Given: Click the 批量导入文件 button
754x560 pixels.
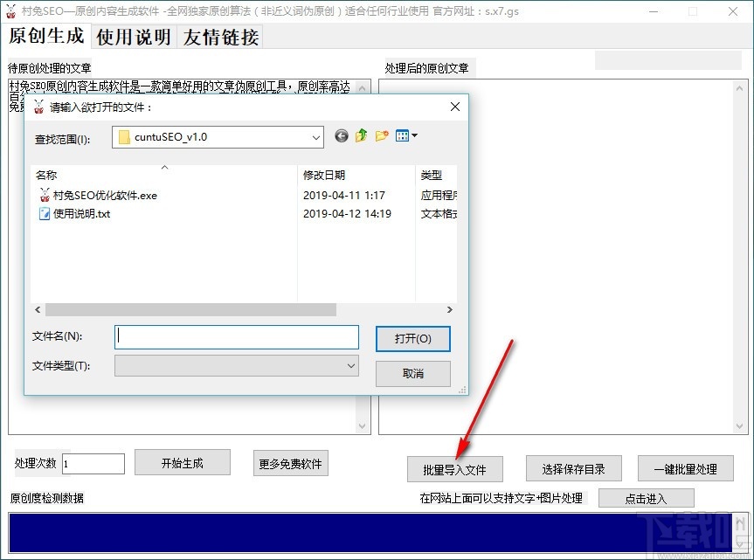Looking at the screenshot, I should coord(453,469).
